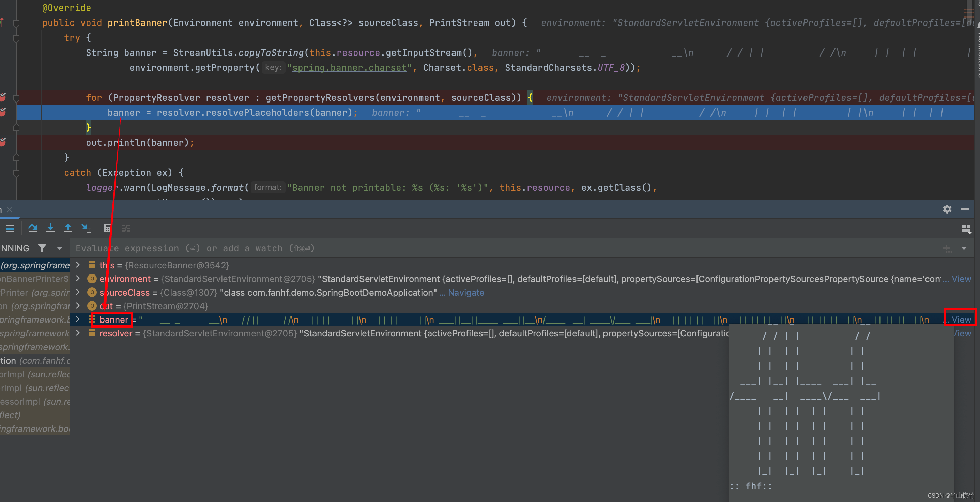Select the out = {PrintStream@2704} row
Screen dimensions: 980x502
pyautogui.click(x=521, y=306)
